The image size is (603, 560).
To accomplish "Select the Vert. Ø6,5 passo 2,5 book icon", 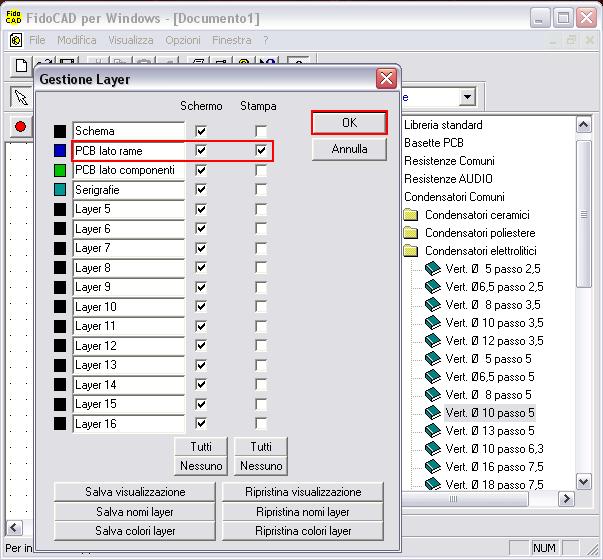I will (433, 287).
